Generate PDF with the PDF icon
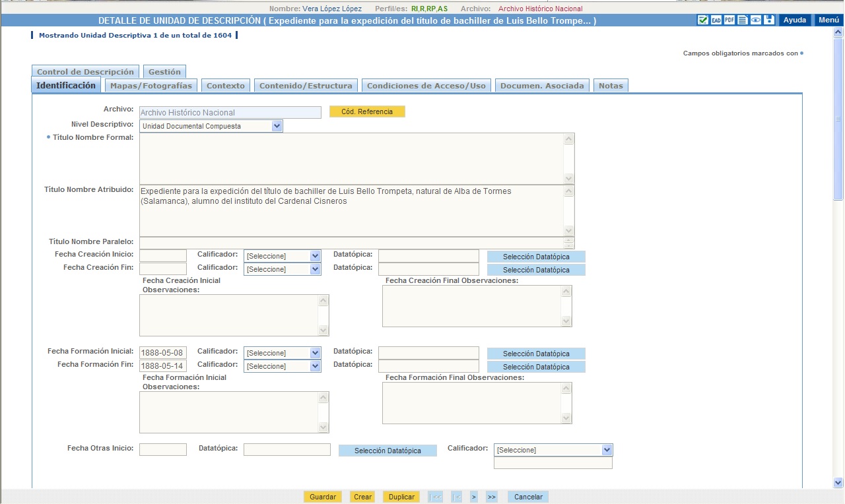 729,20
